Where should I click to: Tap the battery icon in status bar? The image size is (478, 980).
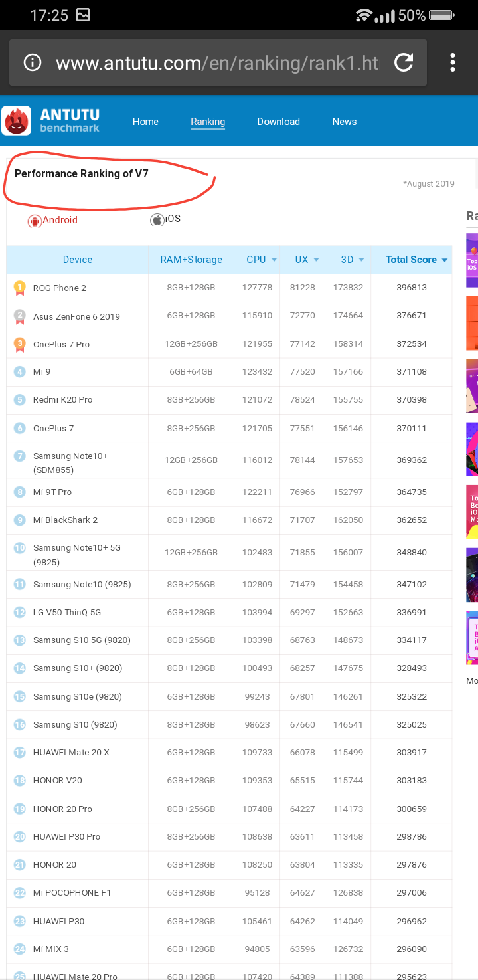(441, 15)
